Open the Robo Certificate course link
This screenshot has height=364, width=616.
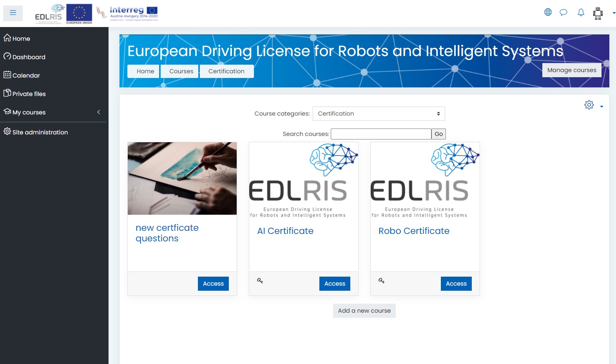(414, 231)
